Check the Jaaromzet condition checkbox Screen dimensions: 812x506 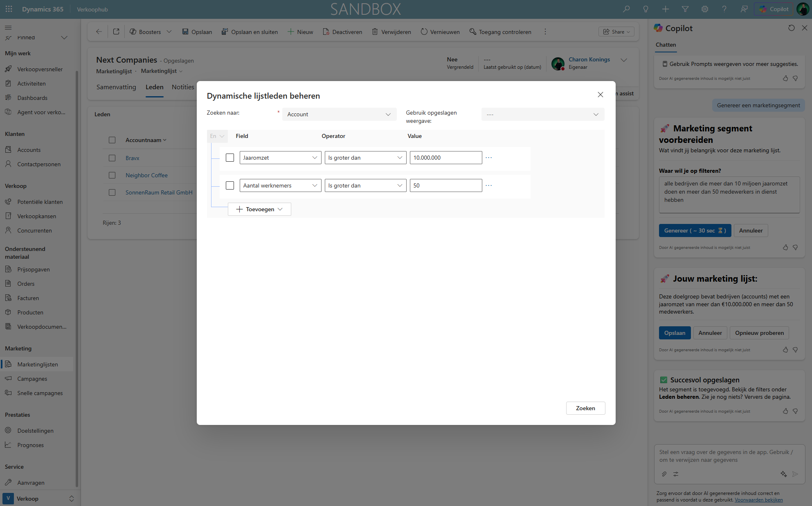click(230, 158)
